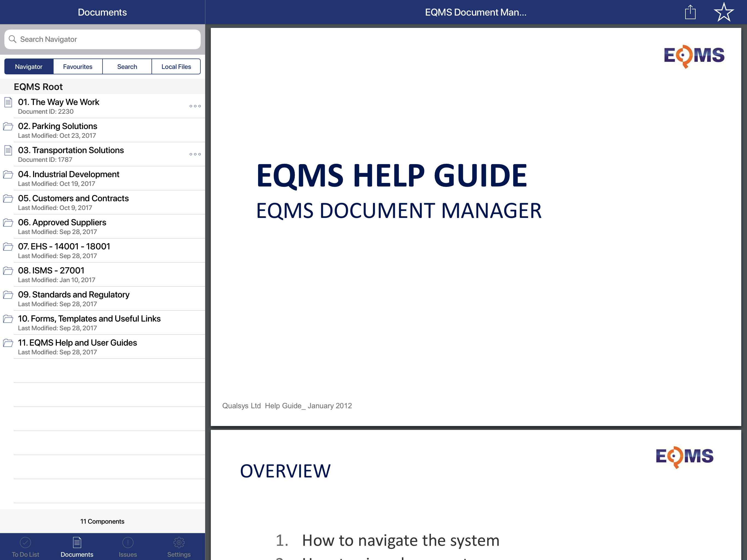Screen dimensions: 747x560
Task: Open 08. ISMS - 27001 folder
Action: click(102, 275)
